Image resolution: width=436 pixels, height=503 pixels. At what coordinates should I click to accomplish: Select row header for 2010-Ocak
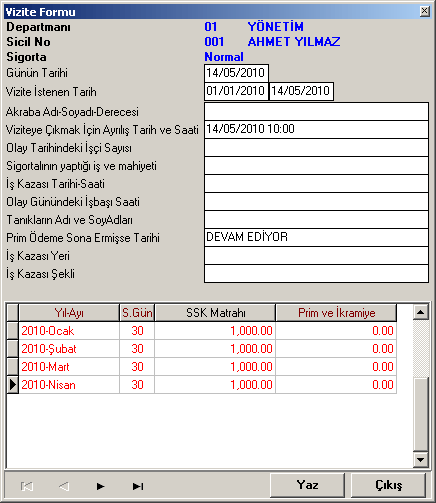click(13, 331)
